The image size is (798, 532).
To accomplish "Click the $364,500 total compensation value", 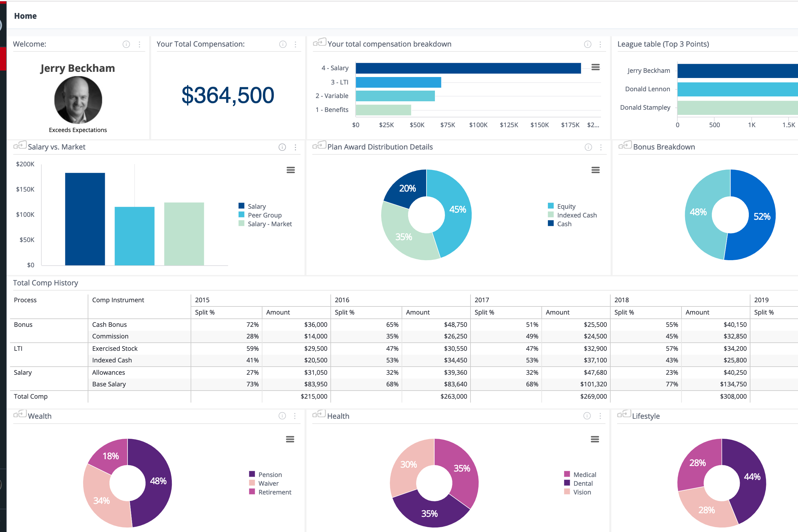I will click(x=228, y=95).
